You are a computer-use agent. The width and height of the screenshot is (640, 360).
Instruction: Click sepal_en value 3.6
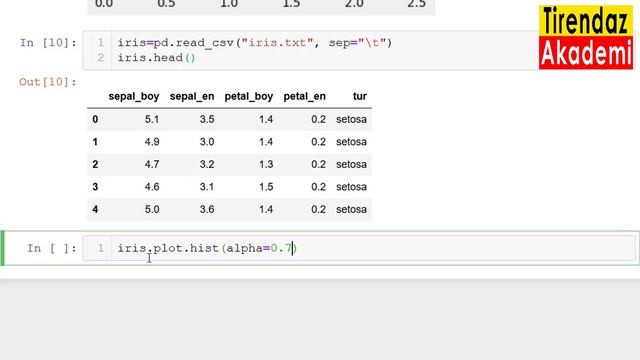point(207,209)
